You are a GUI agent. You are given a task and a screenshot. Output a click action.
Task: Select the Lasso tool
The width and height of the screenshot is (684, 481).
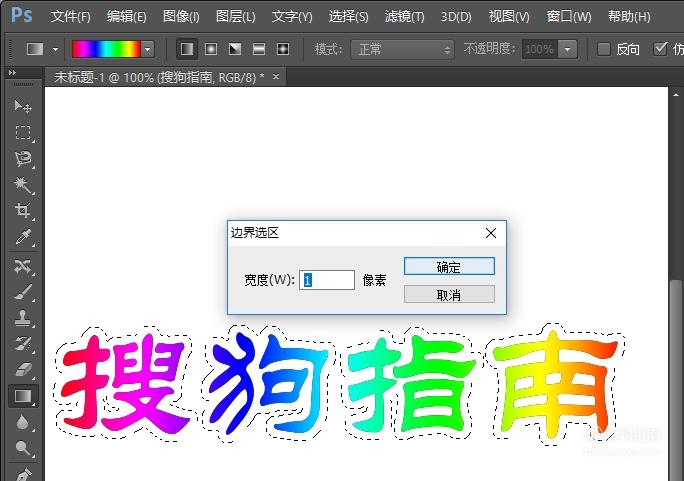(22, 159)
